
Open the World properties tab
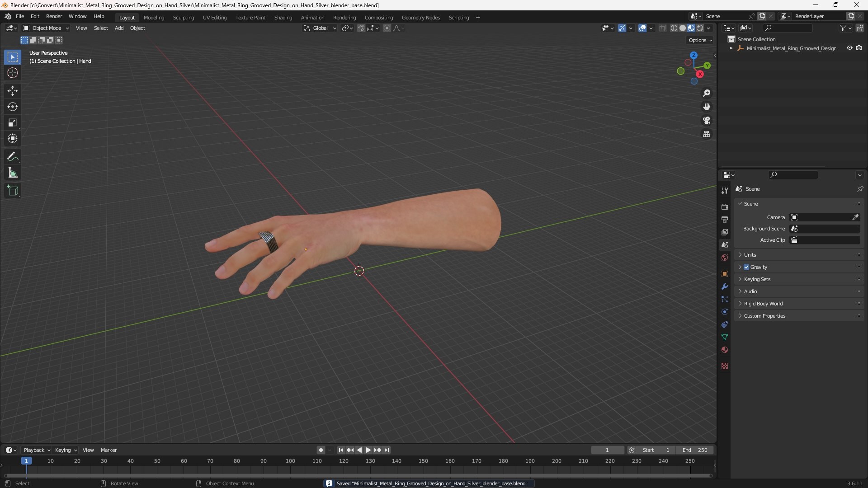click(x=725, y=258)
